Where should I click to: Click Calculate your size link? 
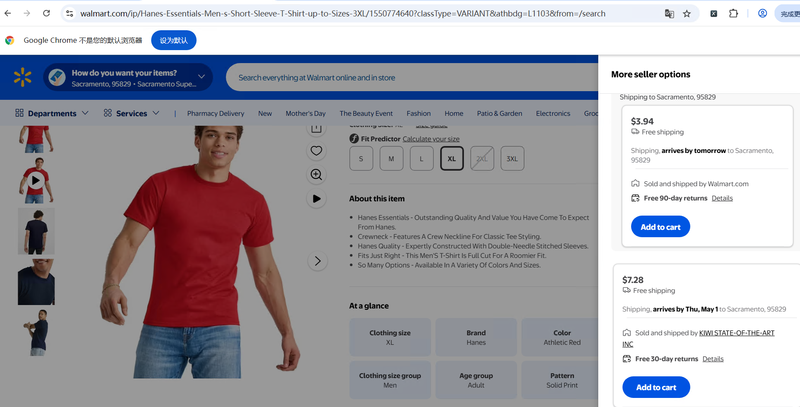(431, 139)
